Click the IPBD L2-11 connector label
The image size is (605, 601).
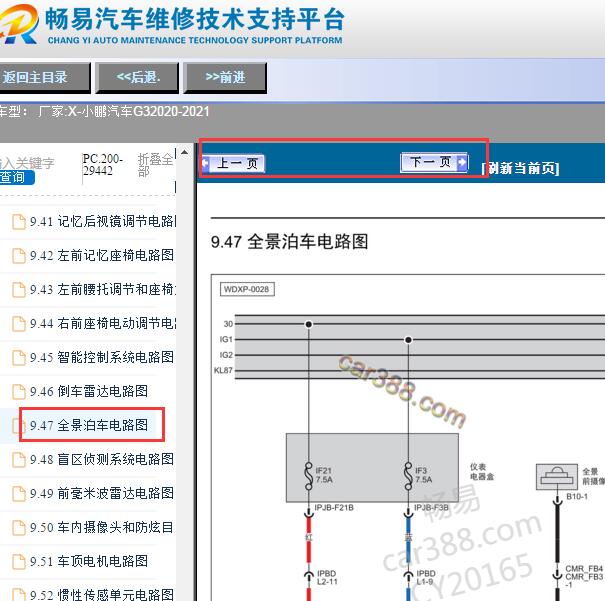click(327, 577)
